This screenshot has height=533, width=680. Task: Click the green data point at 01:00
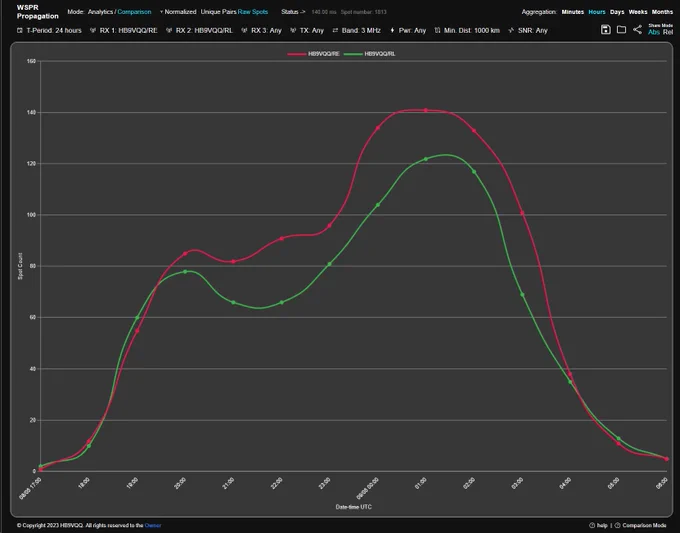point(425,159)
